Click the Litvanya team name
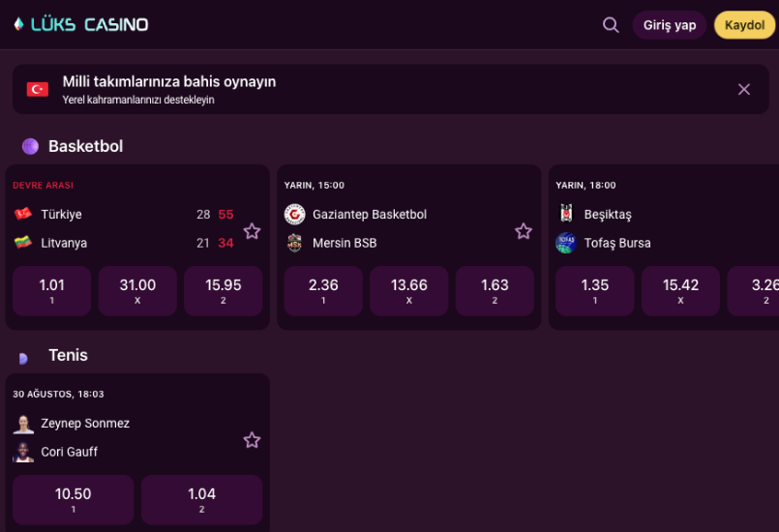 [64, 243]
